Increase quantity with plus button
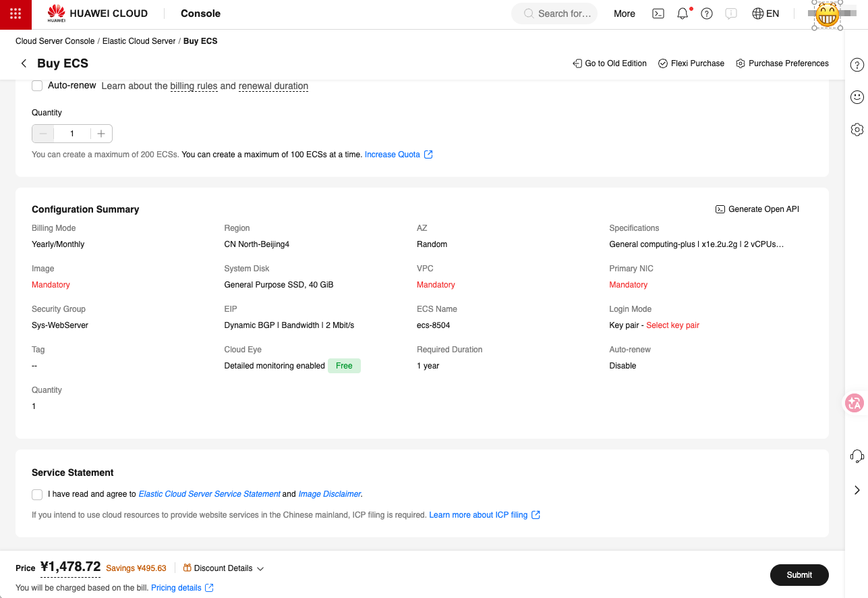The image size is (868, 598). click(101, 134)
